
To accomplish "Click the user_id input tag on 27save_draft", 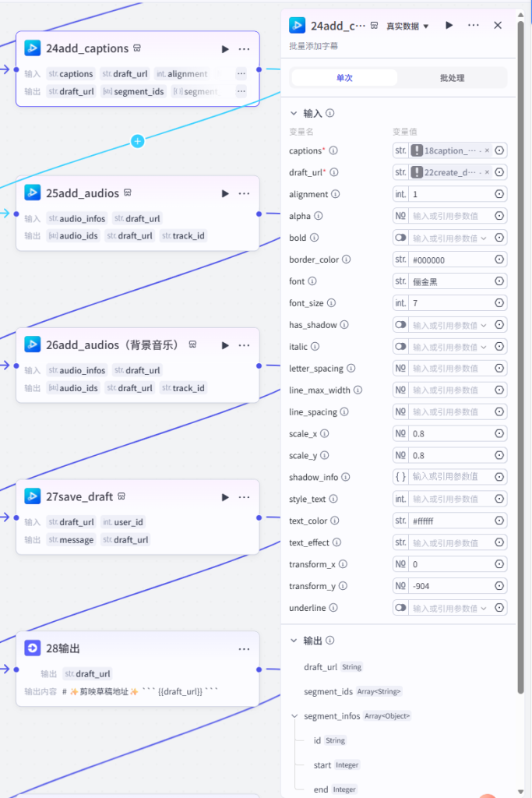I will click(123, 522).
